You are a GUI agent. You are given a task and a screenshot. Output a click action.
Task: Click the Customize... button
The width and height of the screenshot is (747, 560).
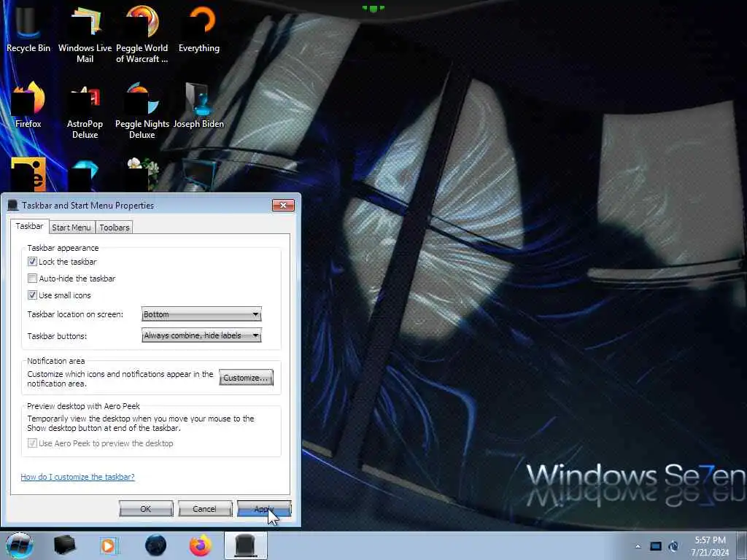tap(247, 378)
